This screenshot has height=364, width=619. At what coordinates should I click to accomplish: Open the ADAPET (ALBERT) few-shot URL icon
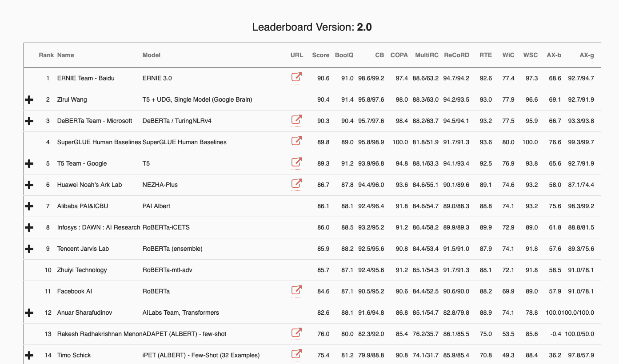(297, 333)
